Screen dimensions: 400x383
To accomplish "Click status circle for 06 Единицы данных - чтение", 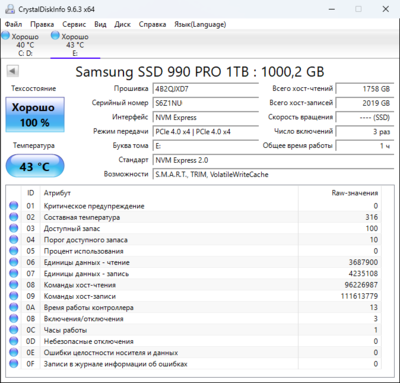I will click(14, 262).
